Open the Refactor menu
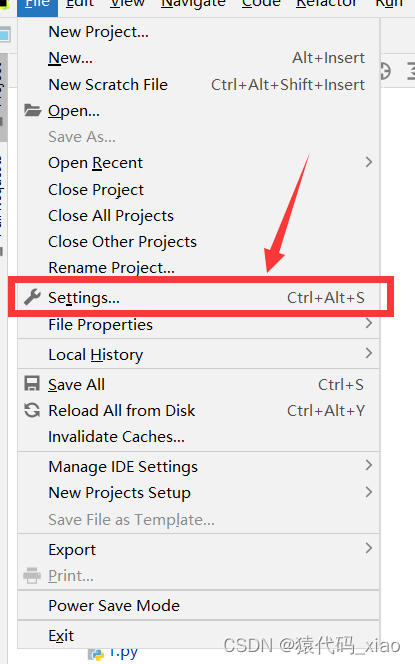Screen dimensions: 415x664 (x=326, y=4)
